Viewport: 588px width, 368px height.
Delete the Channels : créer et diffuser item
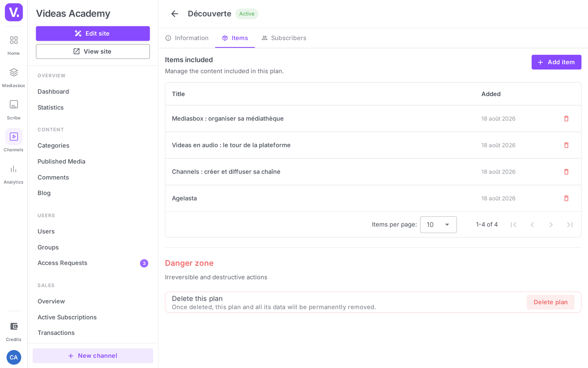566,171
